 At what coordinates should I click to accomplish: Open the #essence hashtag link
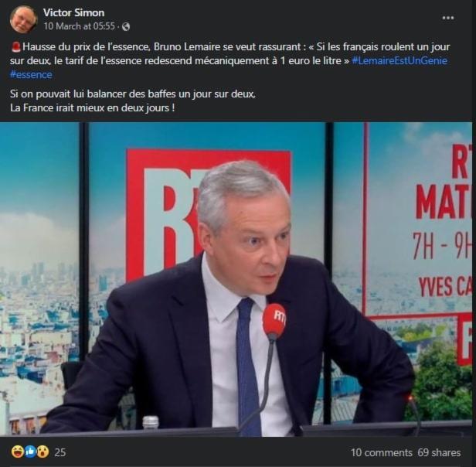coord(31,75)
